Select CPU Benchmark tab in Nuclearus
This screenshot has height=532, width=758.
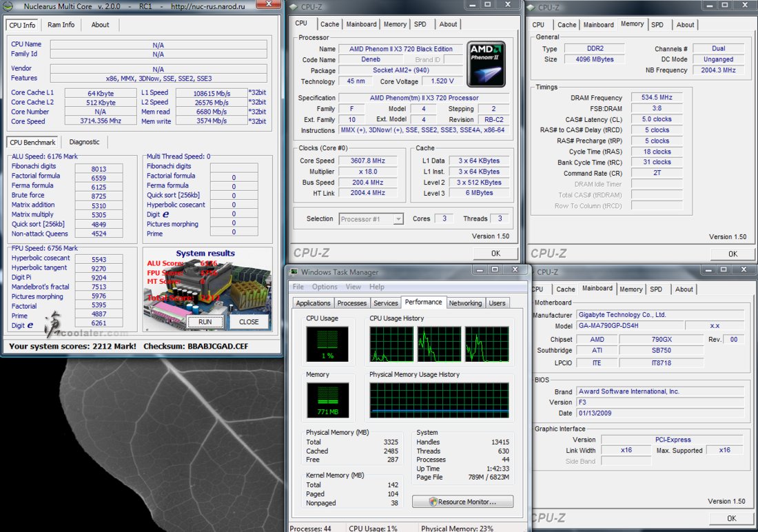[x=32, y=142]
